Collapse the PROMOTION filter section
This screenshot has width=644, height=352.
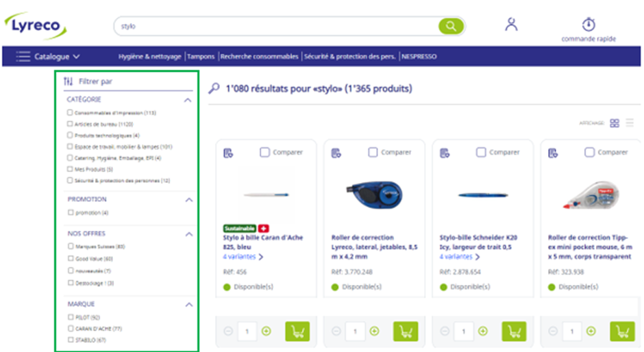(189, 199)
